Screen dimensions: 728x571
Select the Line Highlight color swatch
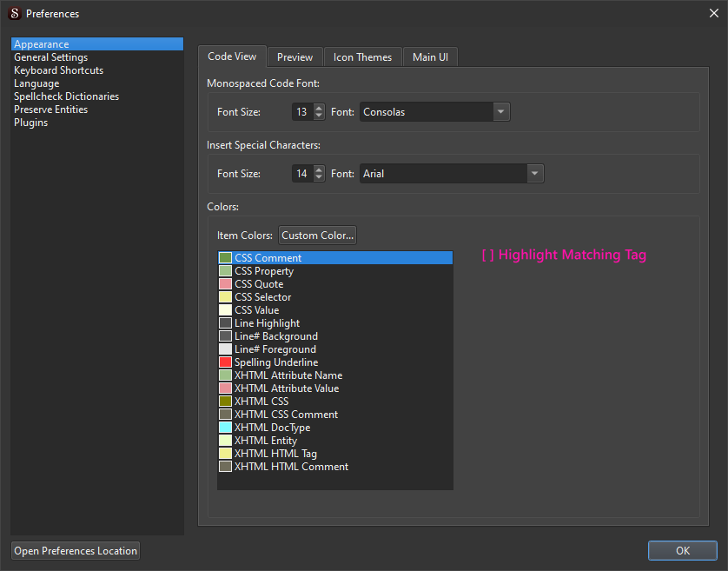(225, 323)
